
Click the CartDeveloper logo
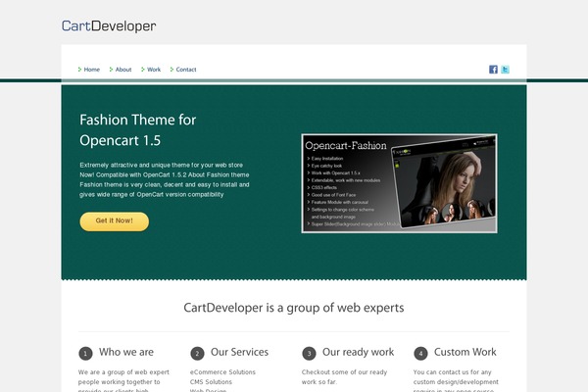[x=109, y=25]
